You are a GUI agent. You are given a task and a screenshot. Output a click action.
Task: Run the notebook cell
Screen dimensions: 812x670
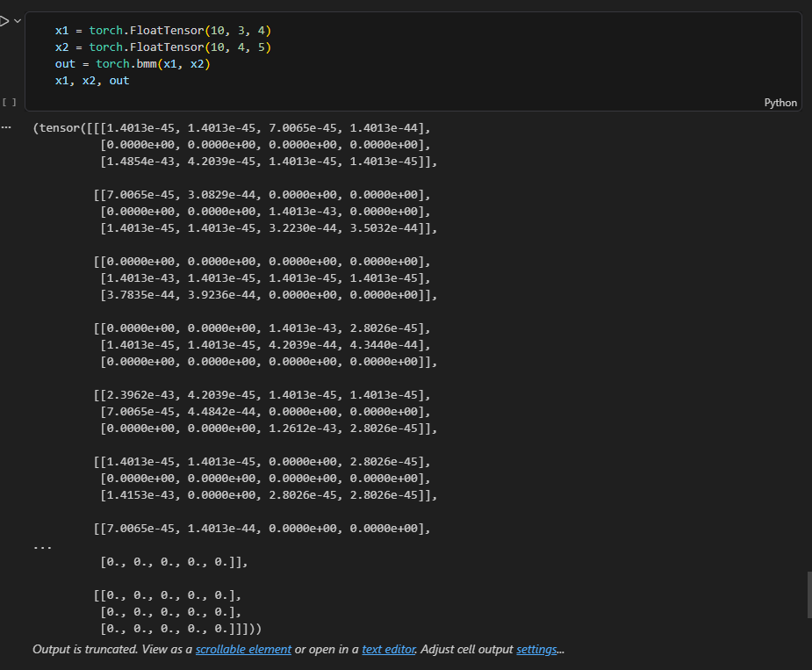click(x=4, y=21)
